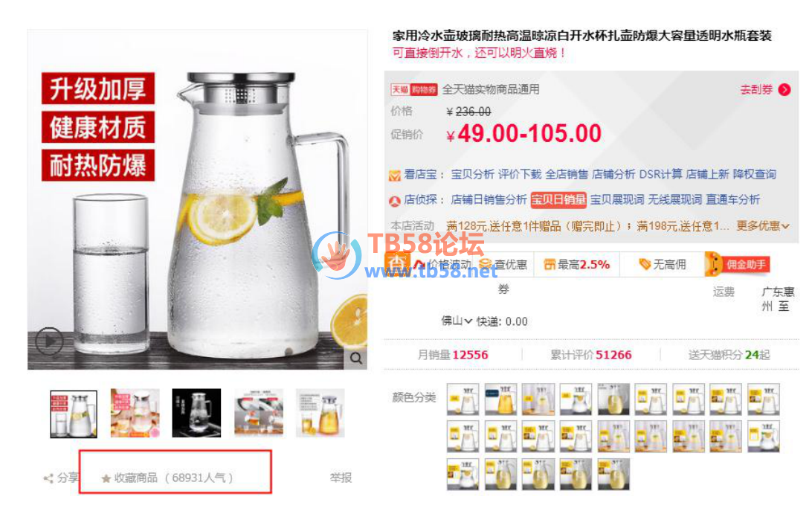The image size is (812, 511).
Task: Click the 宝贝分析 link
Action: pos(472,174)
